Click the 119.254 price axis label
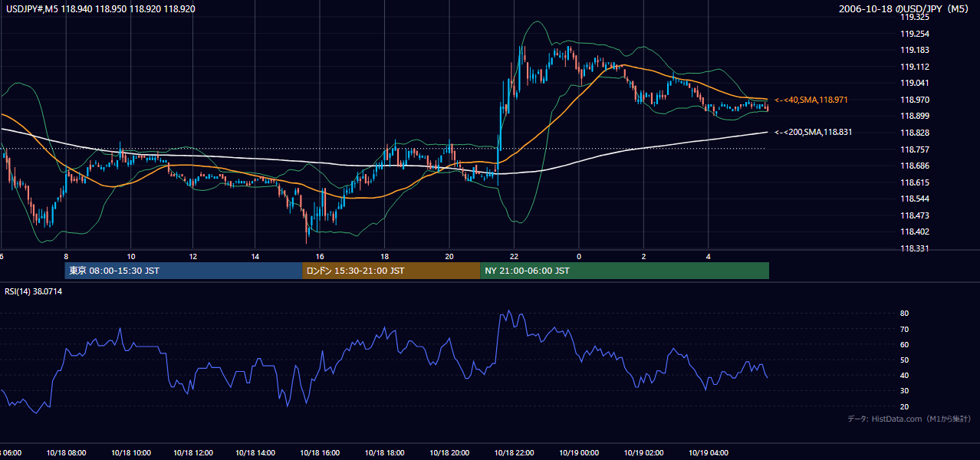This screenshot has height=460, width=980. tap(914, 34)
